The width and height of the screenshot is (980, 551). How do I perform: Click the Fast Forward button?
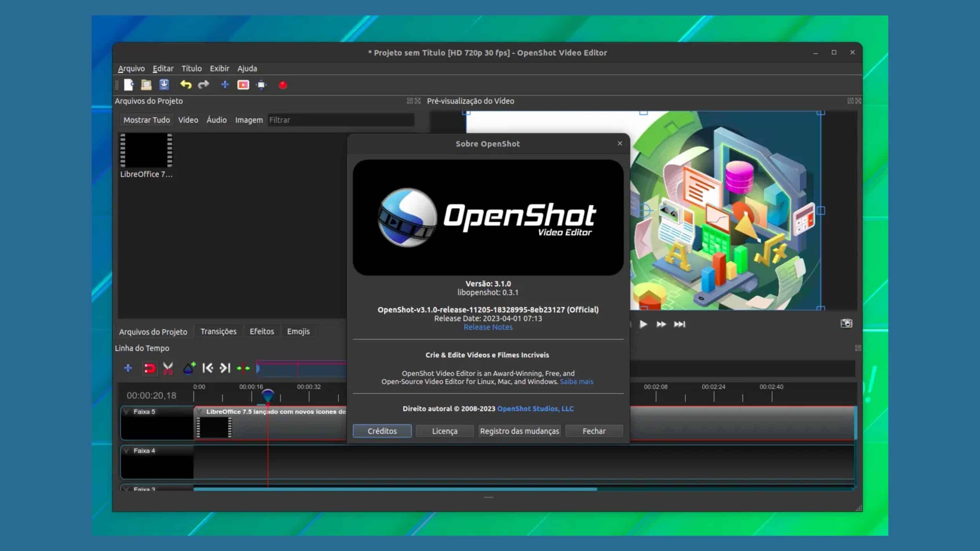pos(661,324)
